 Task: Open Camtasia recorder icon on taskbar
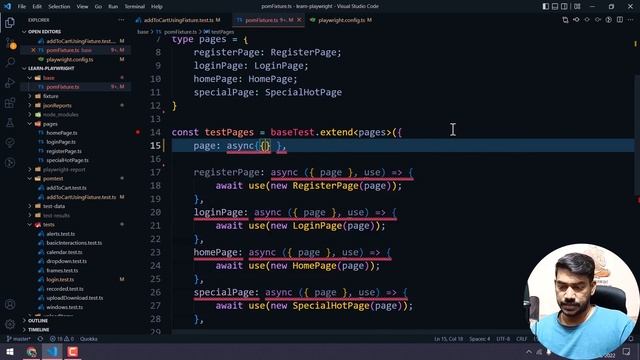73,351
